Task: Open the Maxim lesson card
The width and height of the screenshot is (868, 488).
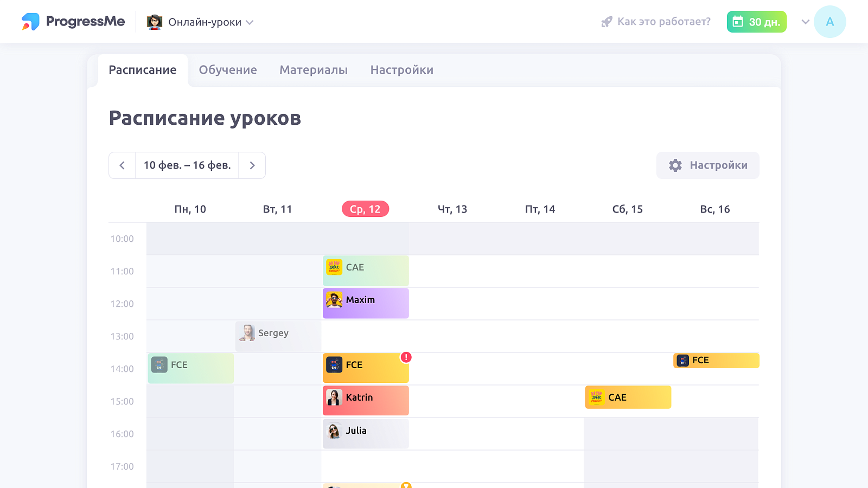Action: point(366,303)
